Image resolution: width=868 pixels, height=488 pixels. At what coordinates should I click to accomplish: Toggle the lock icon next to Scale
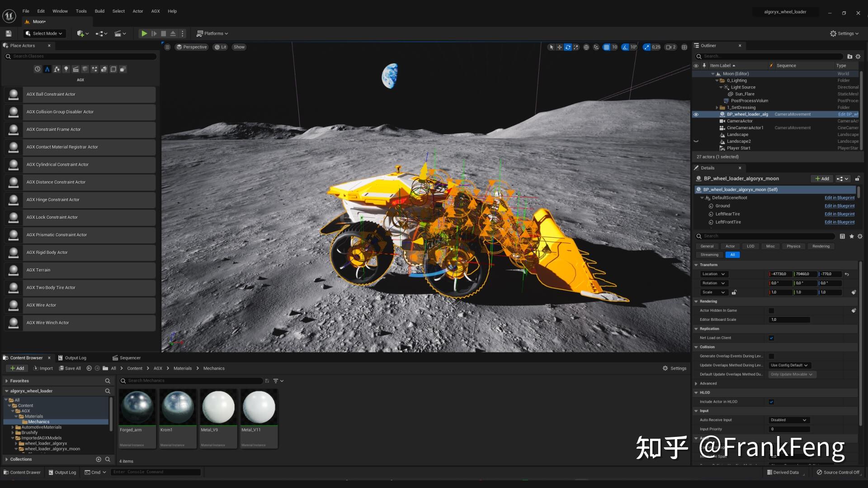point(734,292)
